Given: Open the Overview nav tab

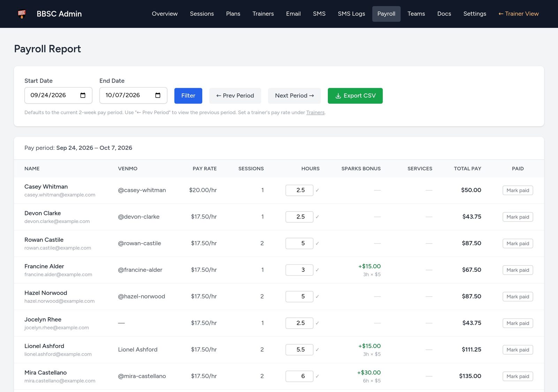Looking at the screenshot, I should click(165, 14).
